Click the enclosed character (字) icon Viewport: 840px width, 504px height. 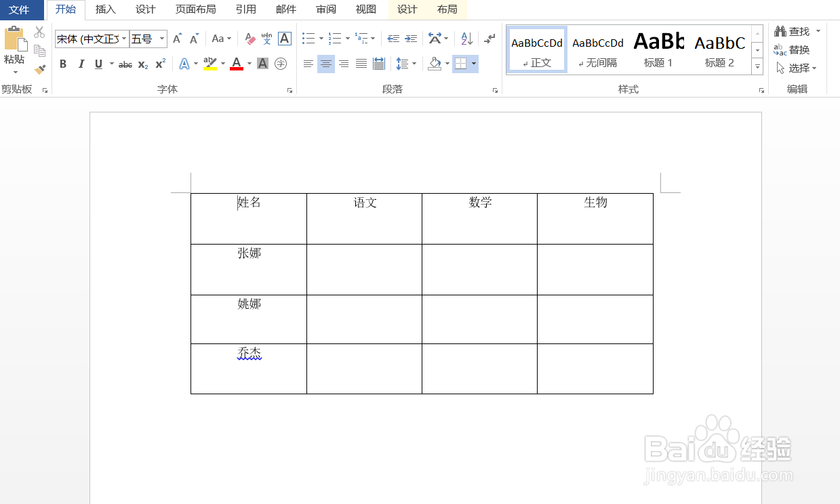(281, 64)
